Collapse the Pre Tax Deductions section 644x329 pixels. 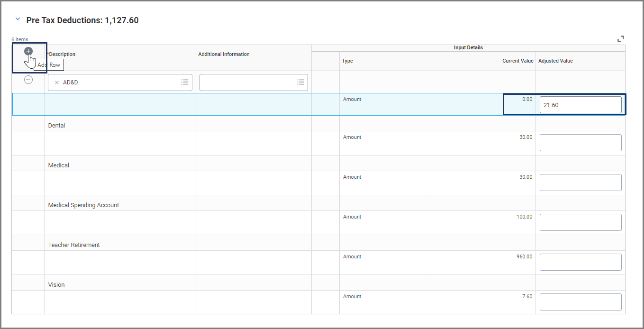click(18, 19)
